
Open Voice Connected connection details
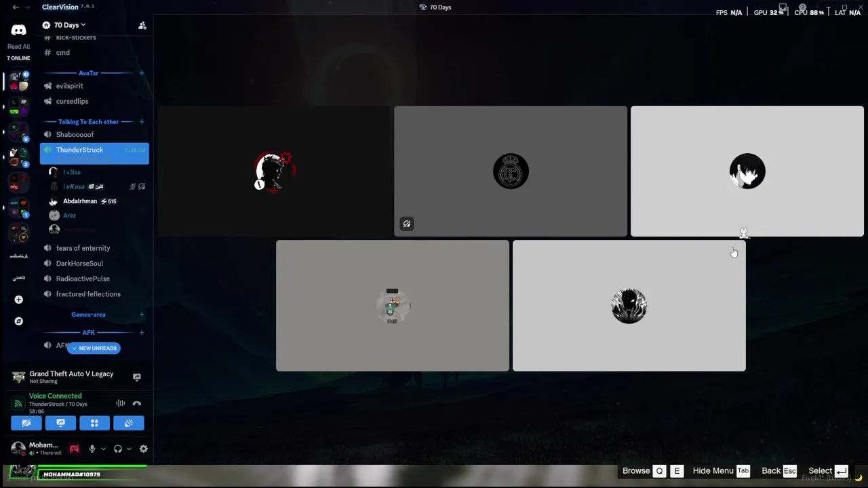(55, 396)
